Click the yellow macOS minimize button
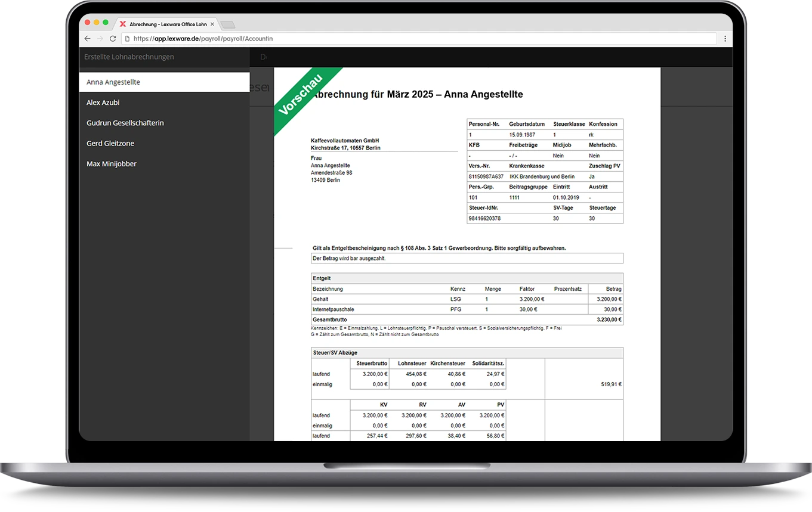The height and width of the screenshot is (512, 812). [97, 23]
